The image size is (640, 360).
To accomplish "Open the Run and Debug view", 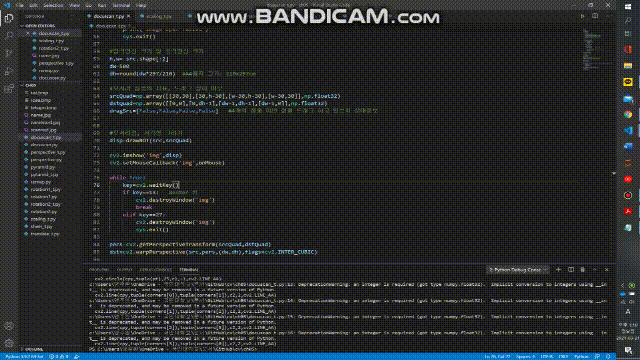I will 9,71.
